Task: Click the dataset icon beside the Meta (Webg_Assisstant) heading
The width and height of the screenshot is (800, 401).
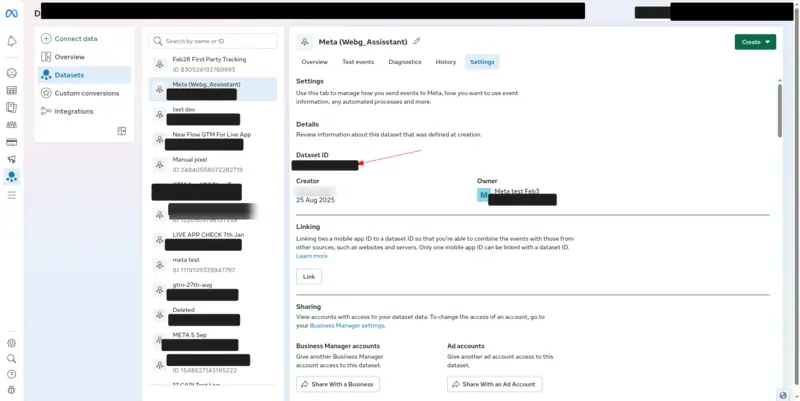Action: 305,42
